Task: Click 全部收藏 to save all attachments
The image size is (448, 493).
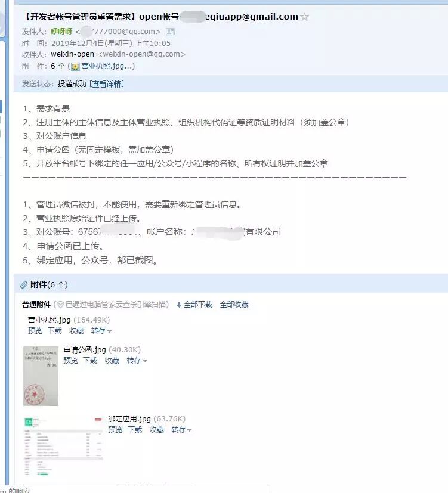Action: coord(234,305)
